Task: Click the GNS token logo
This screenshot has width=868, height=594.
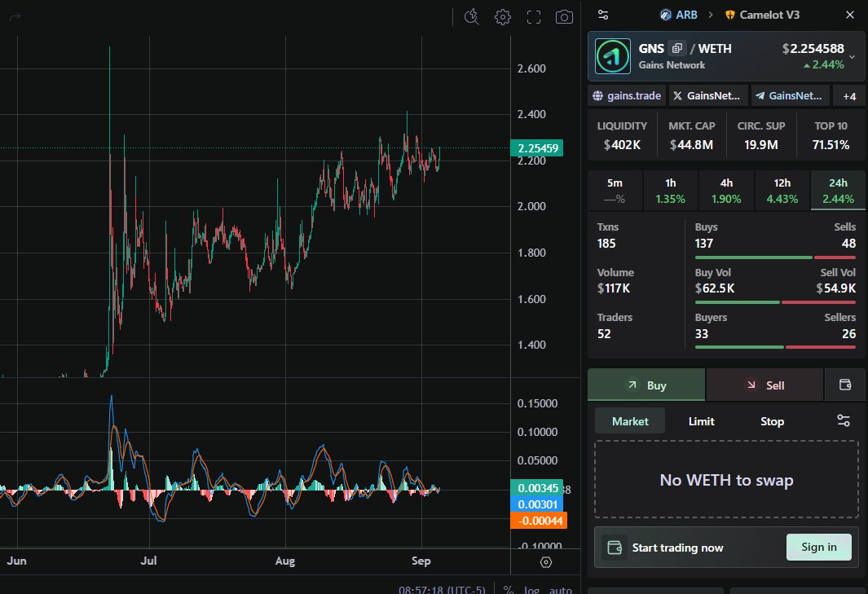Action: click(x=612, y=56)
